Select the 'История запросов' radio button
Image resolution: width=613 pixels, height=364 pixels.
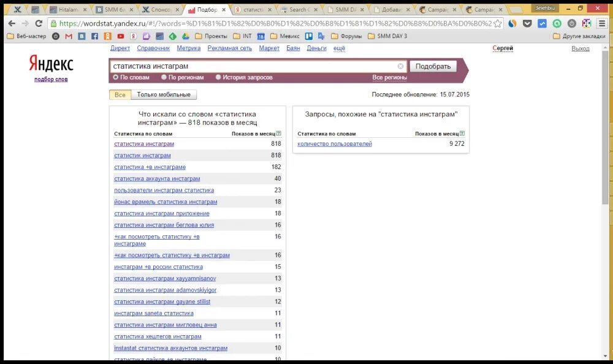[218, 77]
